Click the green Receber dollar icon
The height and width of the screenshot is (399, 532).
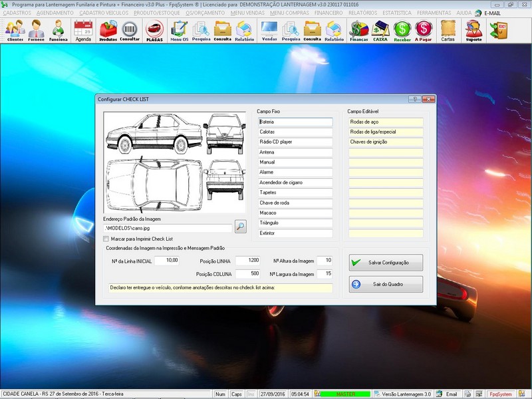click(x=402, y=30)
